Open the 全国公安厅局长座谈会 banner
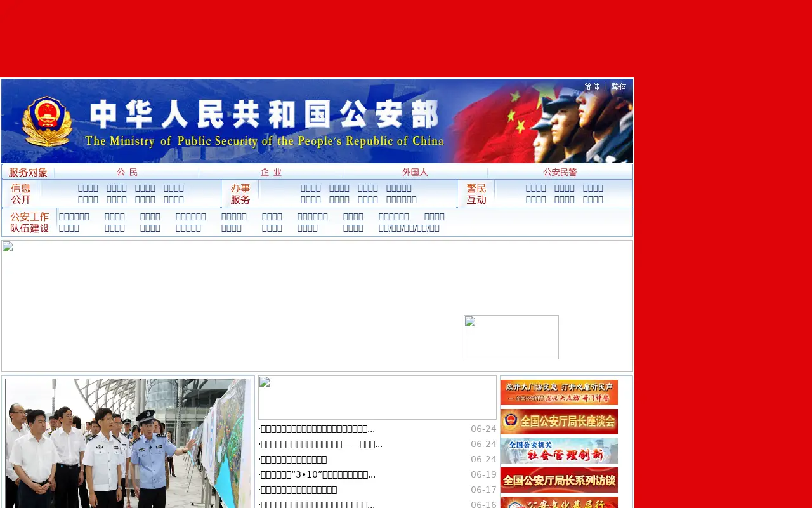The height and width of the screenshot is (508, 812). tap(559, 422)
